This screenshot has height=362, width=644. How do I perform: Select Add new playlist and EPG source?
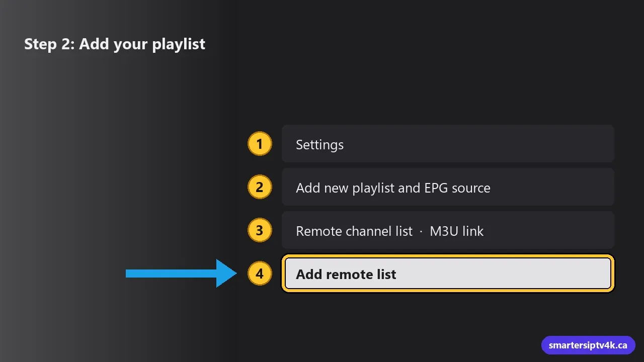click(x=448, y=188)
